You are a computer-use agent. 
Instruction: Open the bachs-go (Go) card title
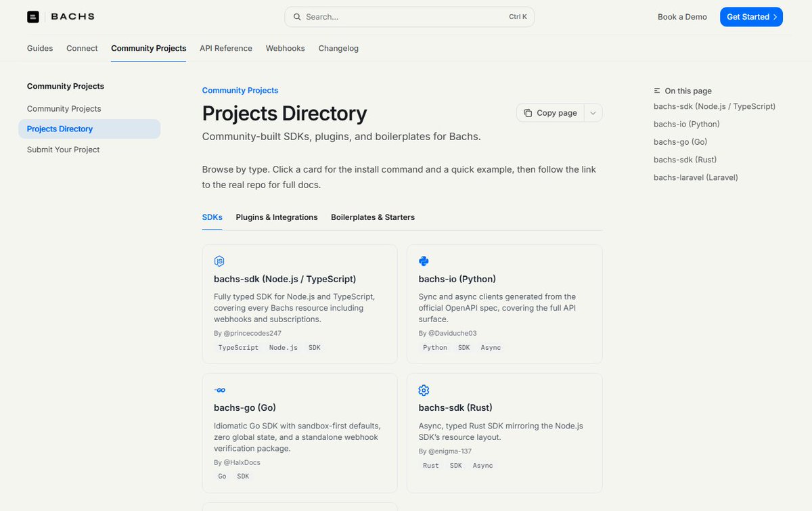(x=245, y=407)
